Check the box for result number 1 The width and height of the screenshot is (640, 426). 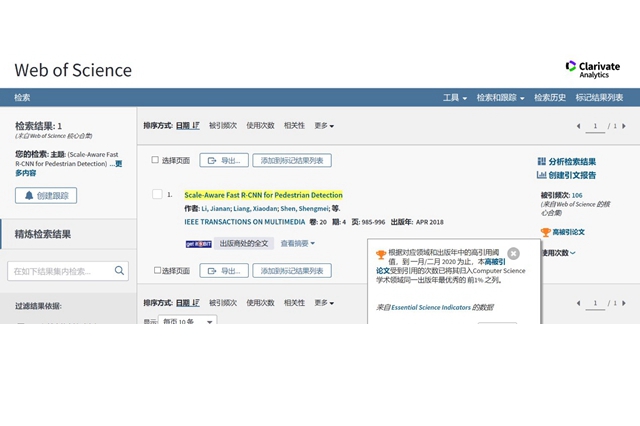[157, 194]
